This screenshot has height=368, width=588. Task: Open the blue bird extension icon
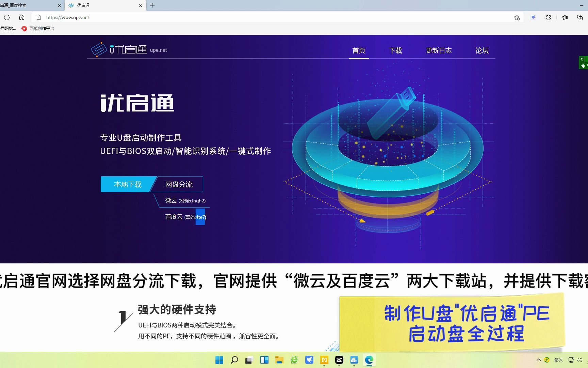[533, 17]
